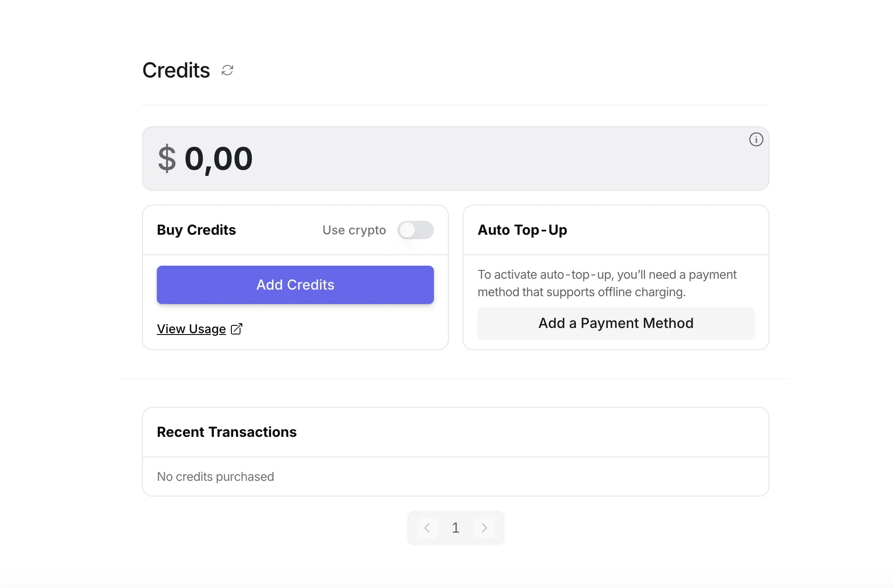Click the Auto Top-Up card title
Viewport: 894px width, 588px height.
coord(522,230)
